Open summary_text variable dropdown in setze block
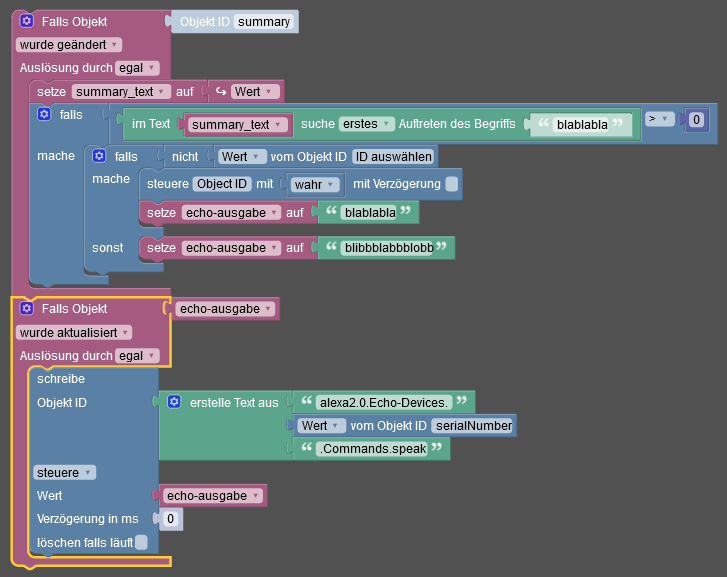This screenshot has width=727, height=577. [121, 92]
